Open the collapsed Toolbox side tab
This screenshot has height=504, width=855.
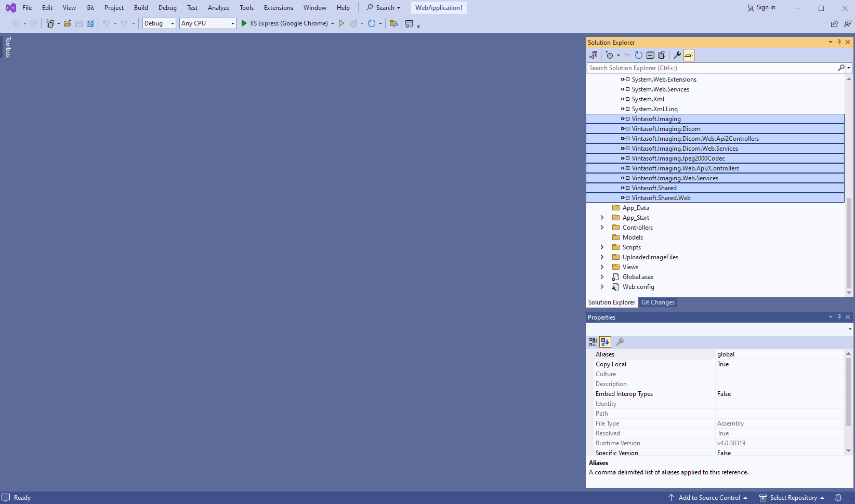tap(8, 47)
